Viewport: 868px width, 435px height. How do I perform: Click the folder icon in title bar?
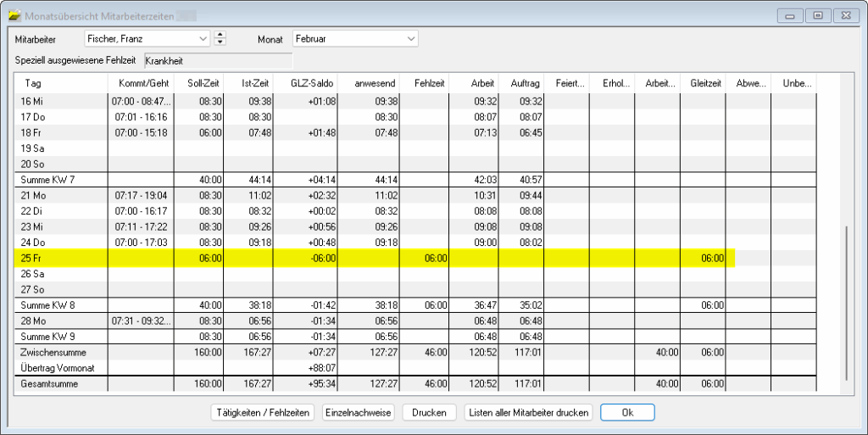[14, 15]
